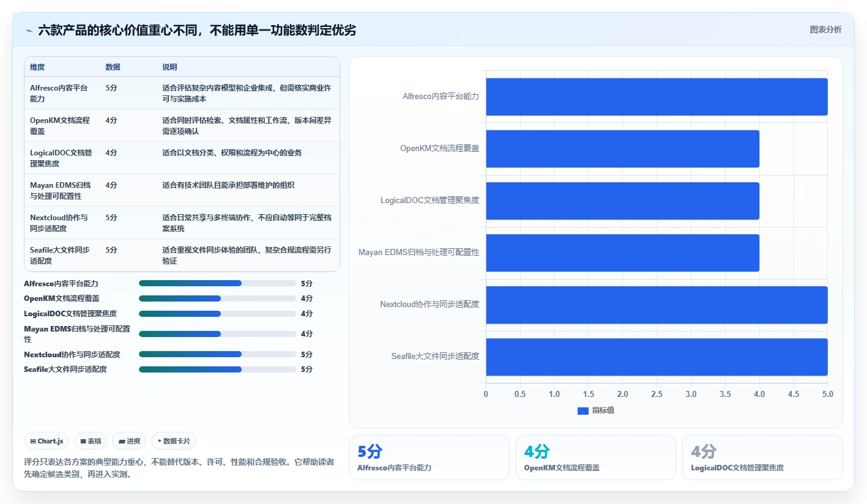Click the Alfresco内容平台能力 chart axis label
867x504 pixels.
441,97
